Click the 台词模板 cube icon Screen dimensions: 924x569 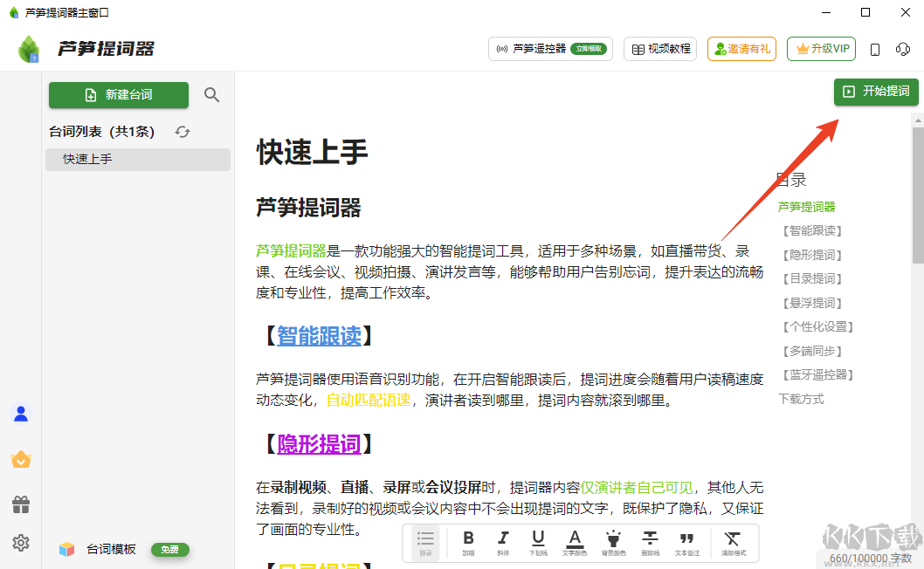click(66, 550)
